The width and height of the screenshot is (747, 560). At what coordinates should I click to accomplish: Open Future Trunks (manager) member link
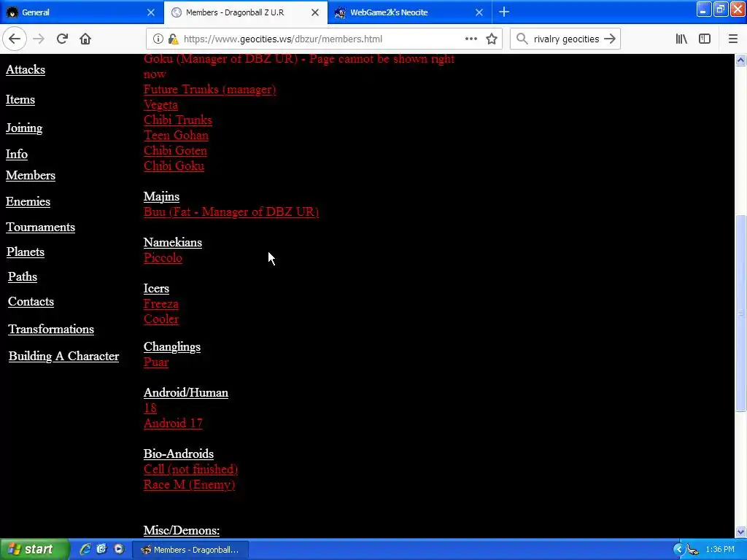coord(209,90)
